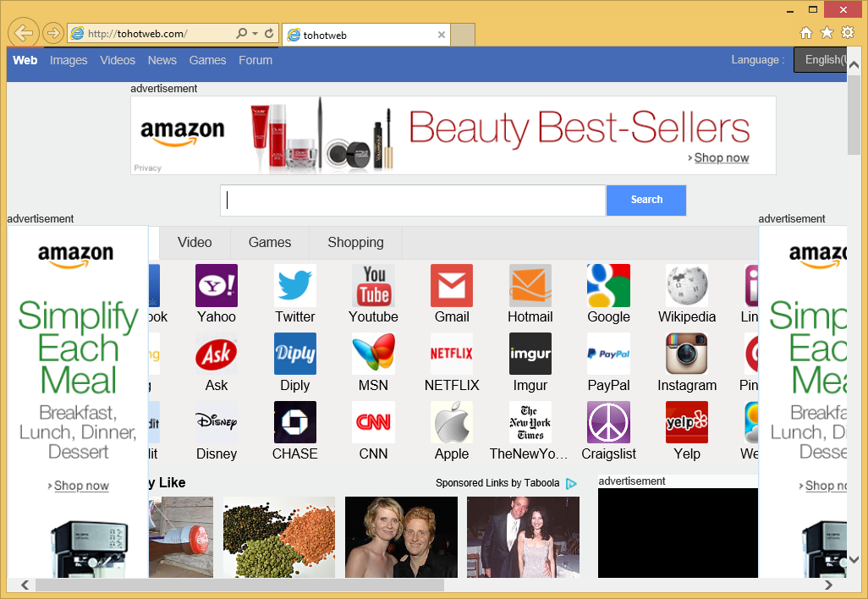This screenshot has width=868, height=599.
Task: Open the browser home icon
Action: [x=806, y=33]
